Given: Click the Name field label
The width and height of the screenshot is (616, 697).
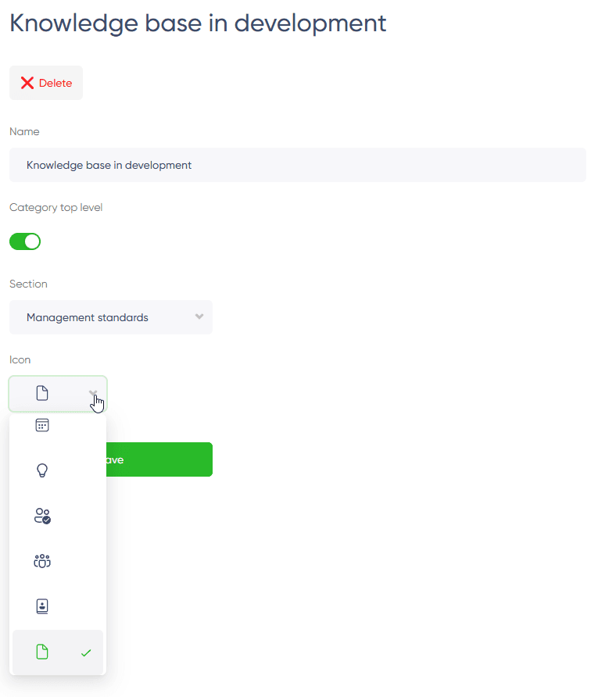Looking at the screenshot, I should pyautogui.click(x=24, y=131).
